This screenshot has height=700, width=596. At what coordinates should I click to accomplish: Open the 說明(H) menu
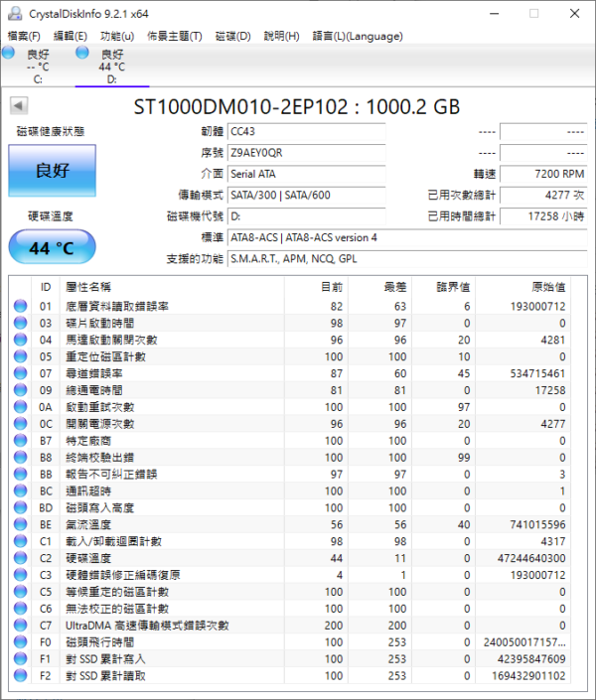pos(281,36)
